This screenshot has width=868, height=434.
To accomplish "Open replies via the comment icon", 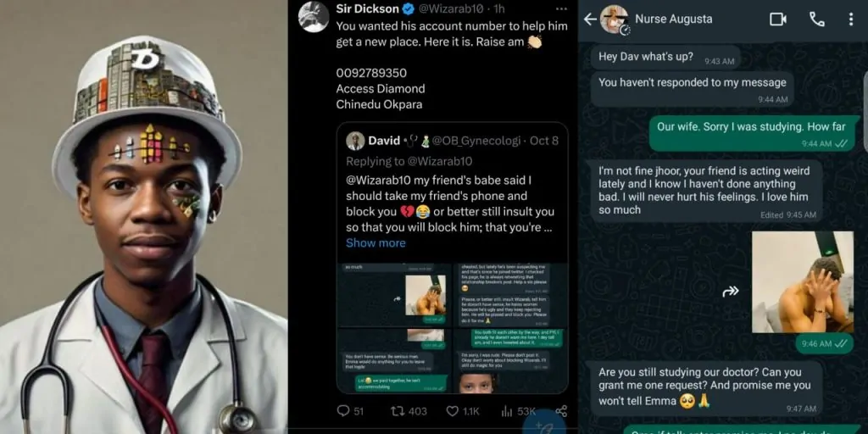I will coord(343,411).
